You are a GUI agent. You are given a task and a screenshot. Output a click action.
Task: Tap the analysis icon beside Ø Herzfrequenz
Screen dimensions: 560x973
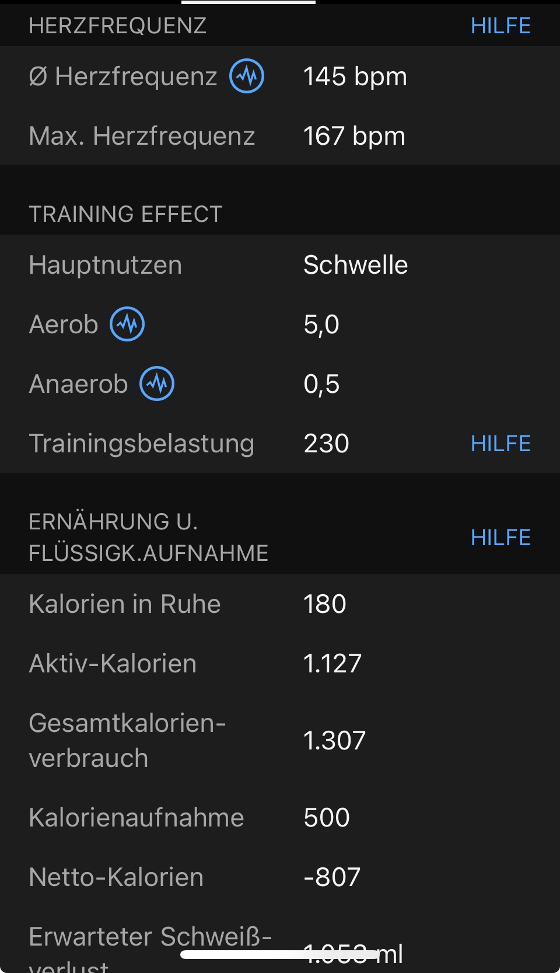(x=247, y=76)
